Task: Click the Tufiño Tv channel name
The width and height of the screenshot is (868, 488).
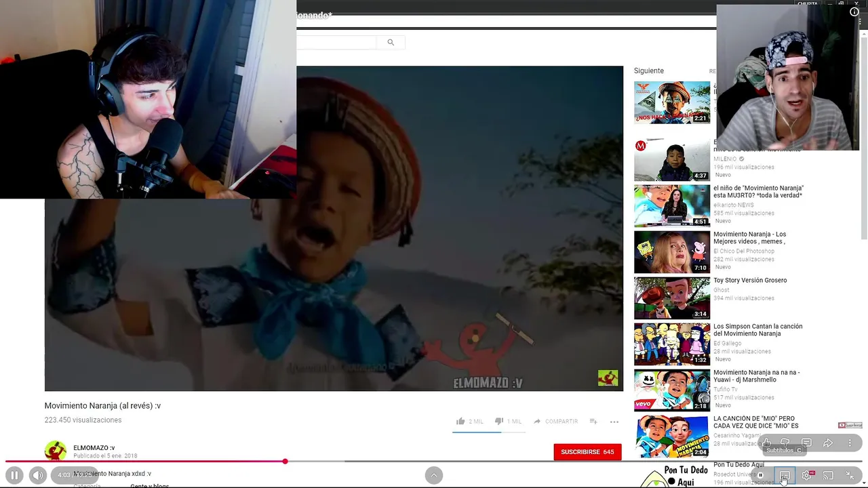Action: point(726,390)
